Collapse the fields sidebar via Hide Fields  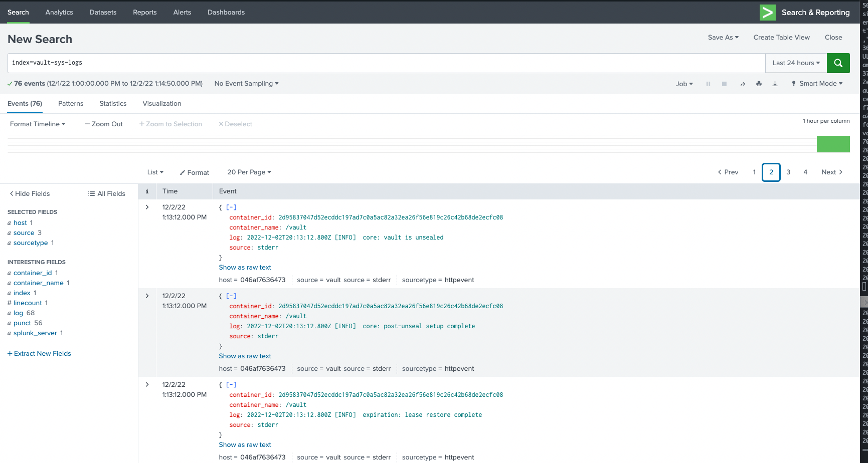click(29, 193)
